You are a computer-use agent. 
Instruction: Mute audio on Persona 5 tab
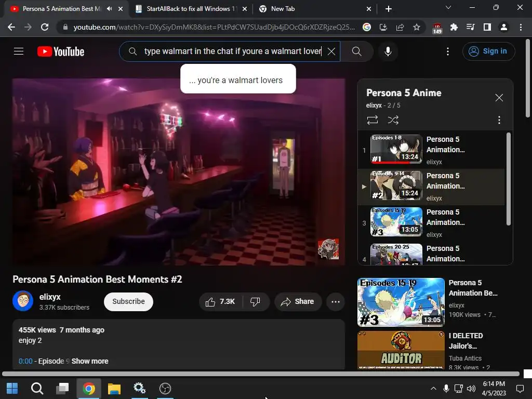point(109,9)
